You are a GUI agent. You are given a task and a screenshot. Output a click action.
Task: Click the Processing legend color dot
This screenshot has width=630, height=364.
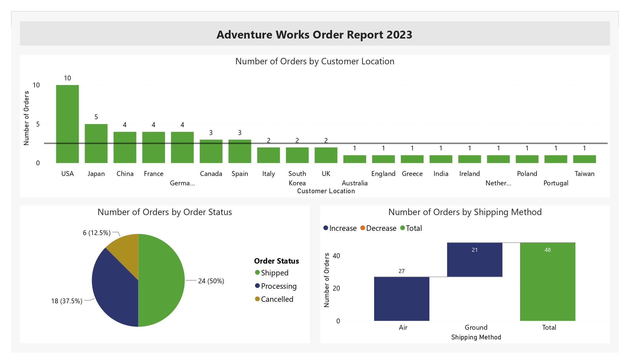pyautogui.click(x=257, y=286)
